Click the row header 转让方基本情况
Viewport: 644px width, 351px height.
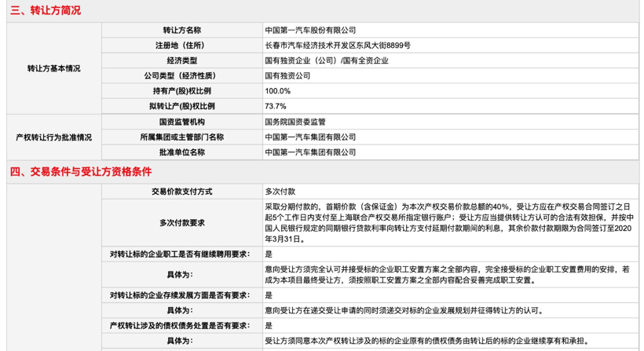click(54, 68)
